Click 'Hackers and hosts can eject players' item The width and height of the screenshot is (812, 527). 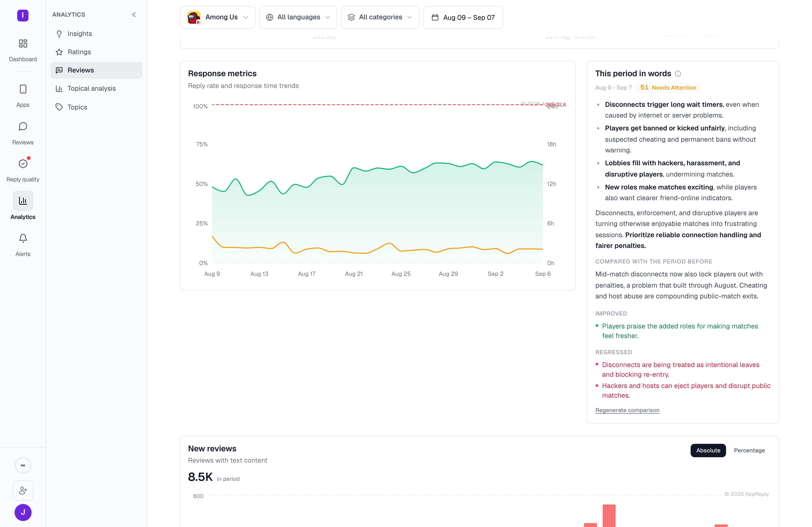coord(686,391)
